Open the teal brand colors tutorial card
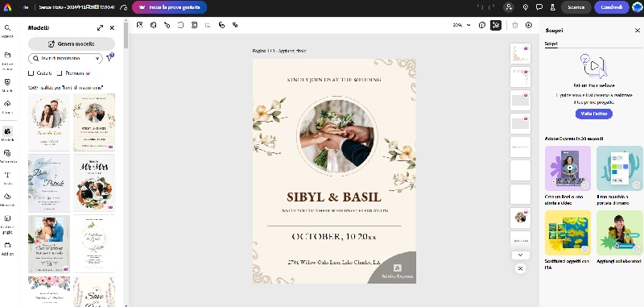This screenshot has width=644, height=307. point(620,168)
